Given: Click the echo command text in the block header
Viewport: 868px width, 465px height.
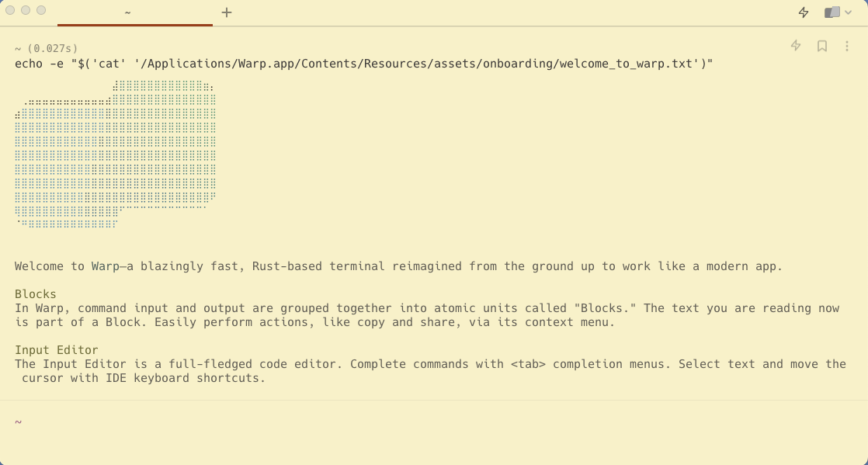Looking at the screenshot, I should coord(363,64).
